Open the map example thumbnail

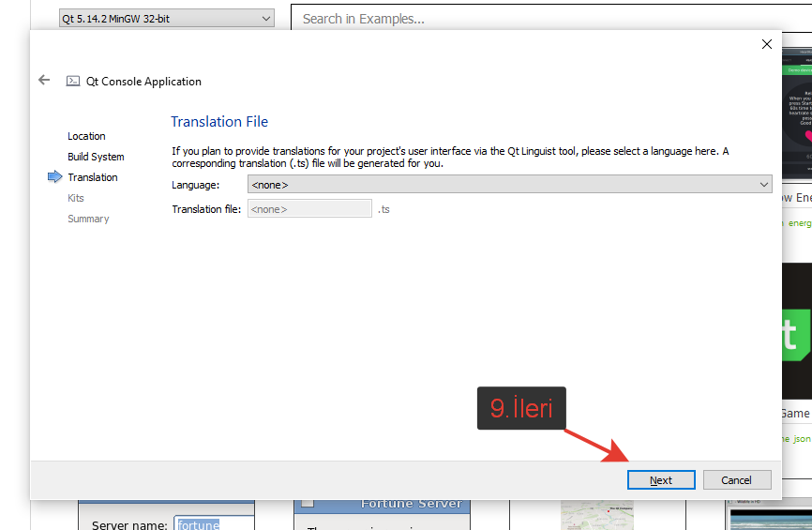(x=583, y=515)
